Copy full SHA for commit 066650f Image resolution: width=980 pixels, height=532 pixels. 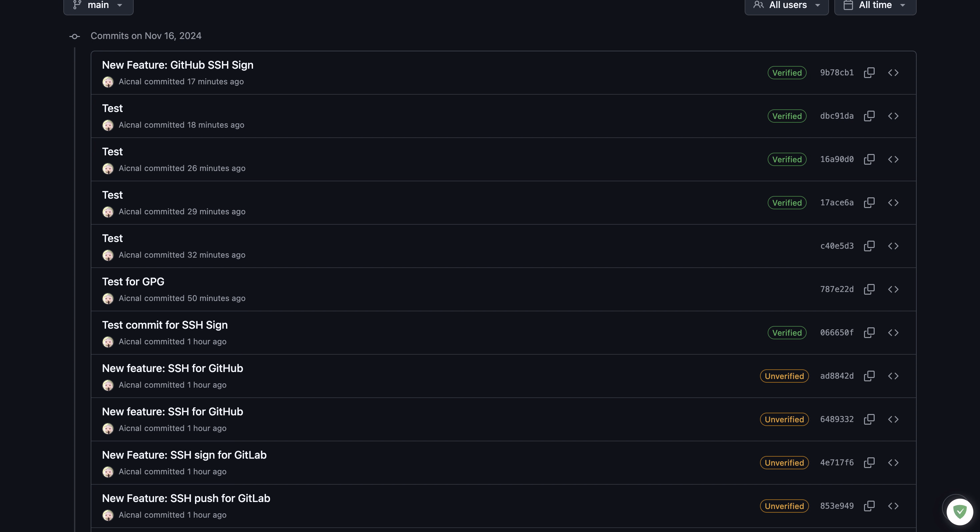point(869,333)
